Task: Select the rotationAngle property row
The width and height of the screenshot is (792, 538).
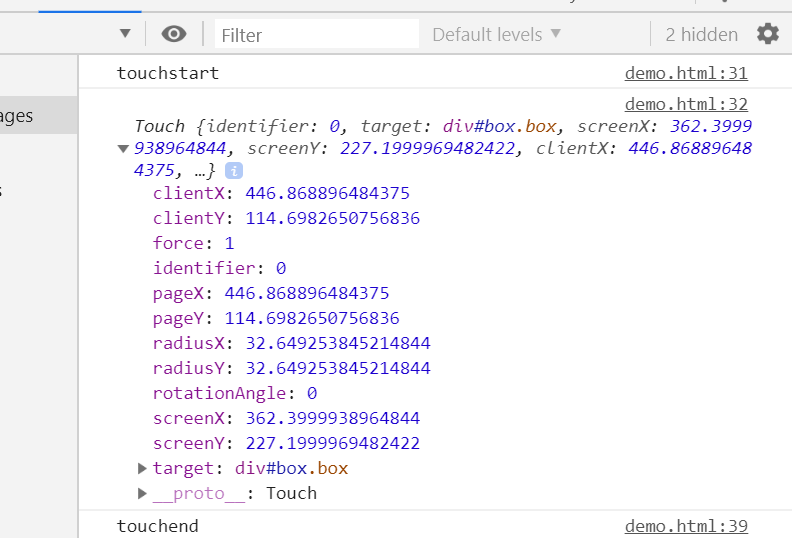Action: click(x=234, y=393)
